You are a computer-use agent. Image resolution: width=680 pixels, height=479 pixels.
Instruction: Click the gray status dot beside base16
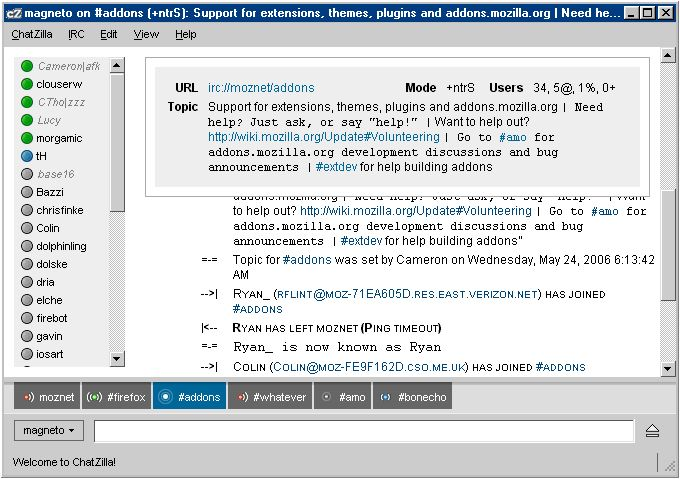27,174
